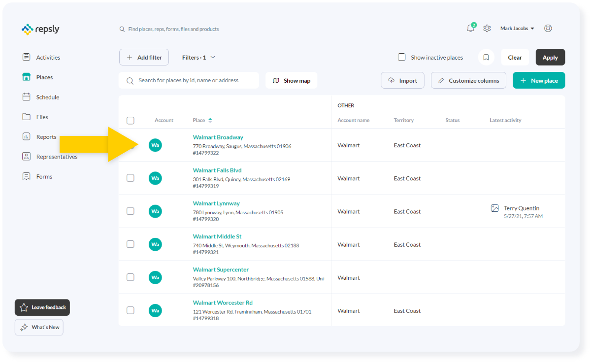Toggle Show inactive places checkbox

[x=402, y=57]
